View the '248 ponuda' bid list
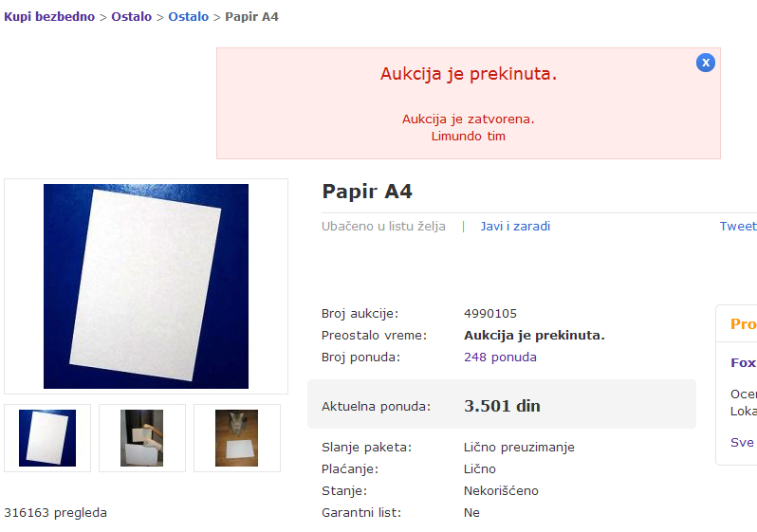 [x=500, y=358]
